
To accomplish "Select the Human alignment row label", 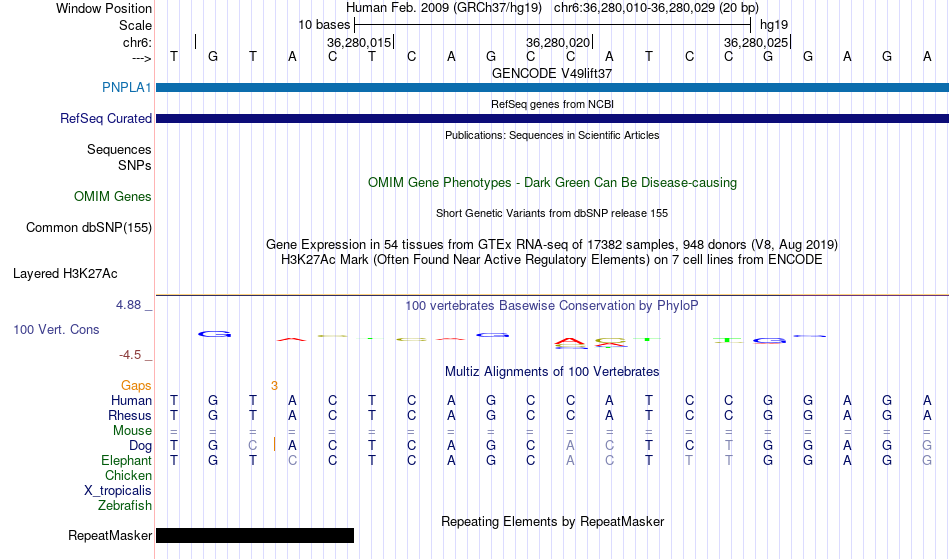I will tap(131, 400).
